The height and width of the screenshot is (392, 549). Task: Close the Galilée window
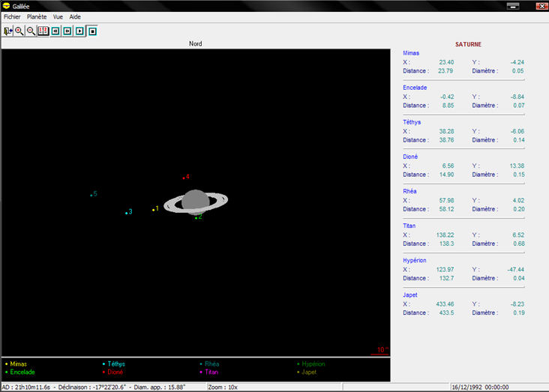541,6
